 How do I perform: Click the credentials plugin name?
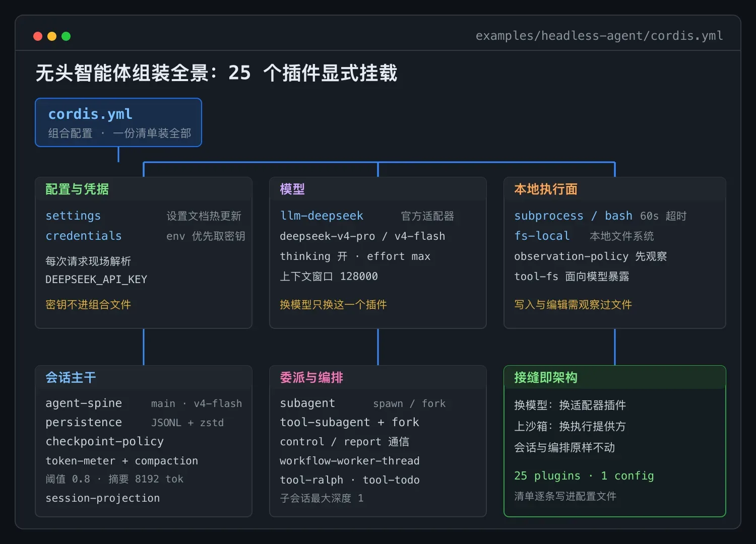(84, 236)
